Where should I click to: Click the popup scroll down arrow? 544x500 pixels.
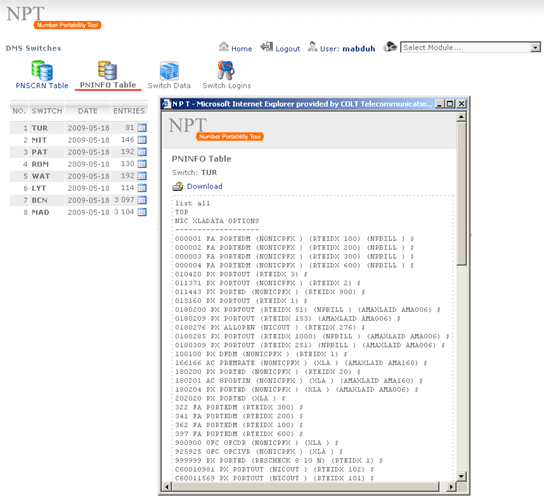pos(461,476)
